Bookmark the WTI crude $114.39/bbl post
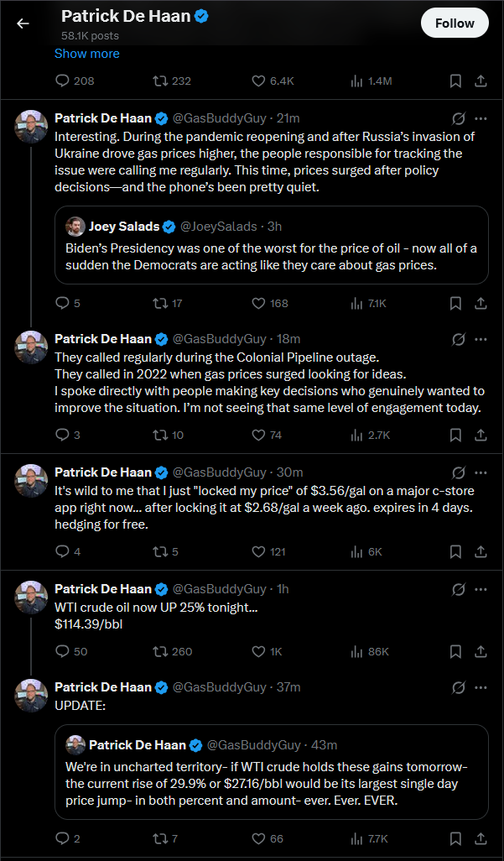This screenshot has height=861, width=504. (x=455, y=651)
